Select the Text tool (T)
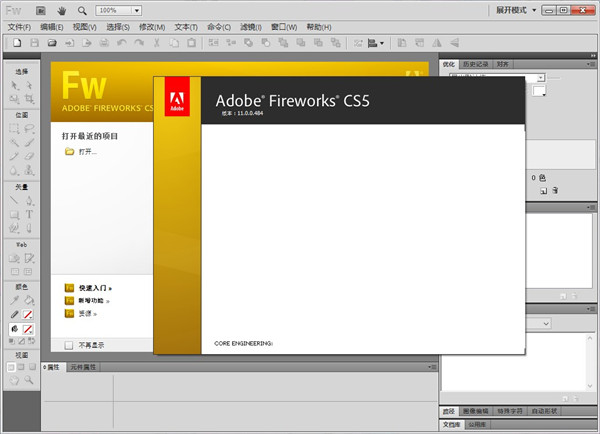 pos(29,214)
